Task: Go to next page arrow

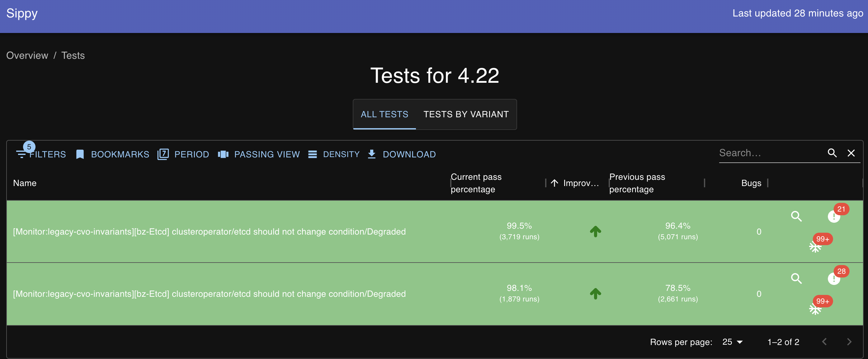Action: 849,342
